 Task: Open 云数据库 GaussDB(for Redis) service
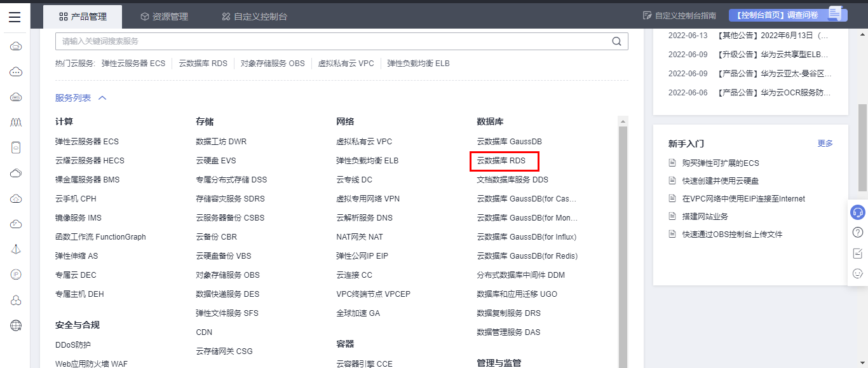click(527, 256)
